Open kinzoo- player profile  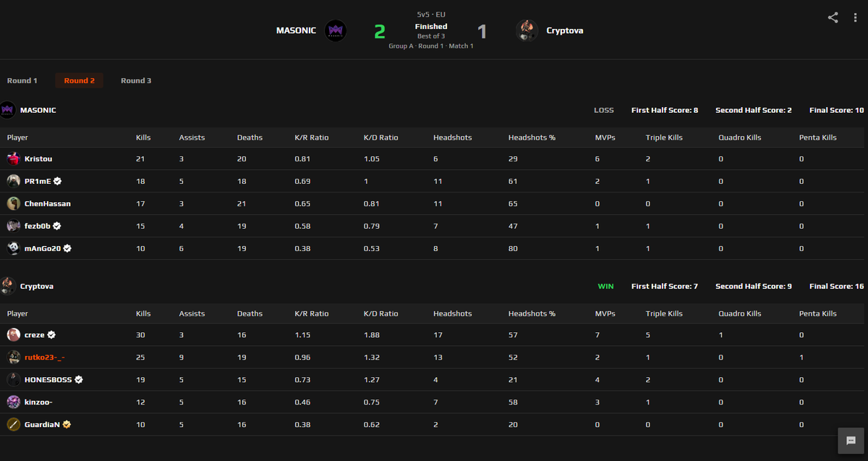(38, 402)
